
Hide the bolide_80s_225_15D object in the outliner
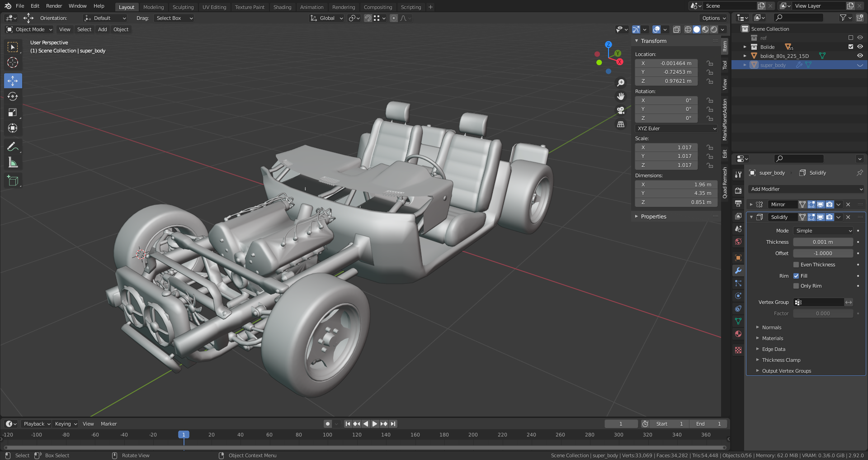tap(860, 56)
